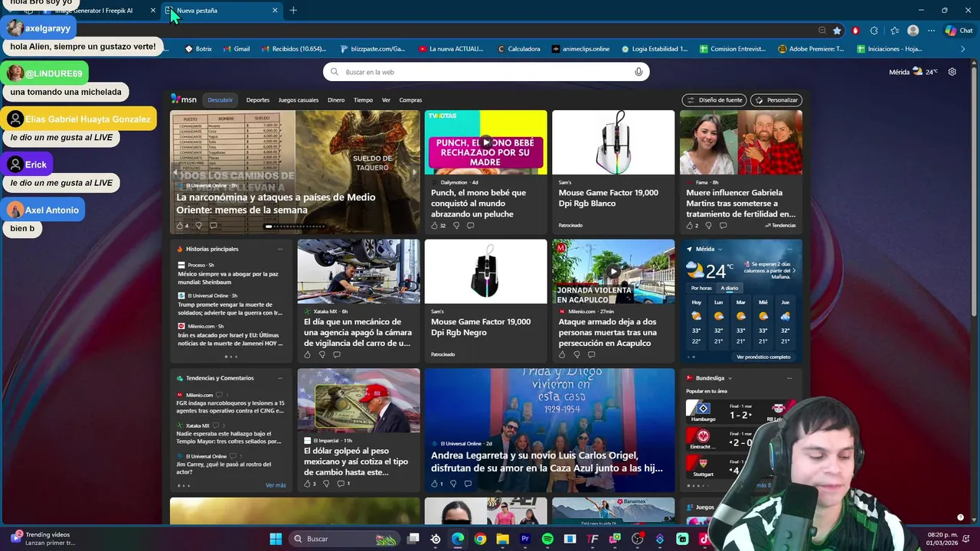Click the Windows Start button

[x=276, y=539]
